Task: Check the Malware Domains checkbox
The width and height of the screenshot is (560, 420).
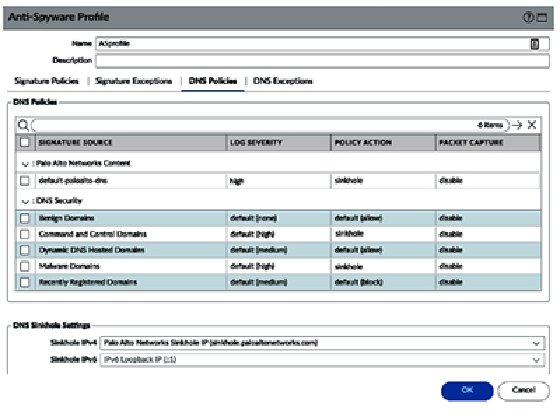Action: (x=25, y=266)
